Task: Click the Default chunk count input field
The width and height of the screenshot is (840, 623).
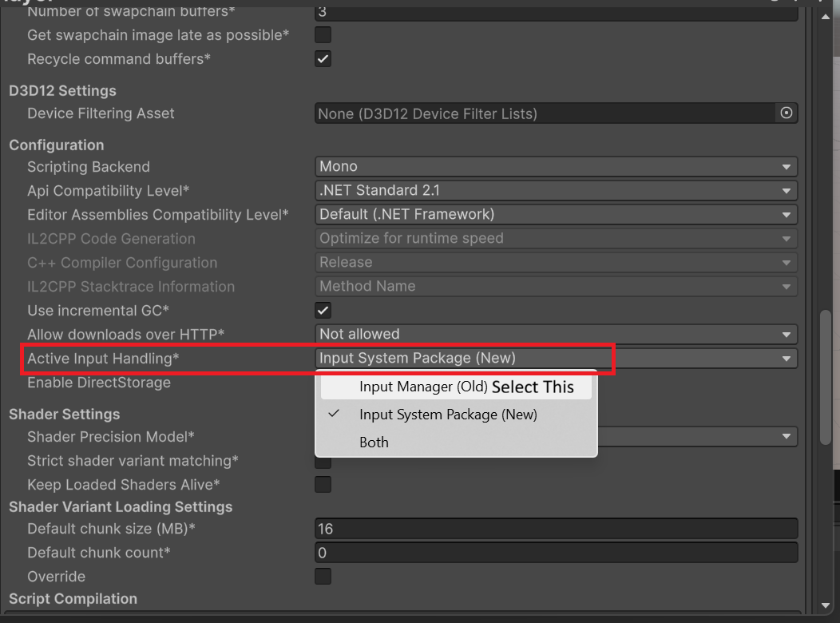Action: click(x=557, y=552)
